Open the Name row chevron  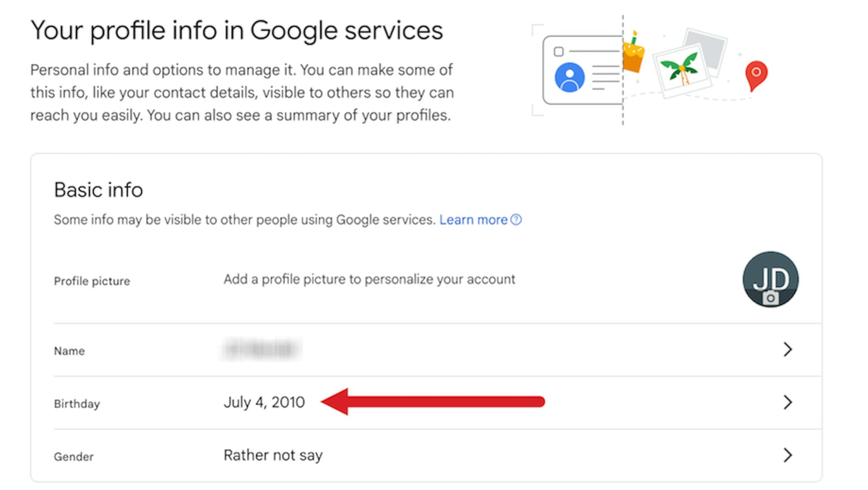point(788,349)
